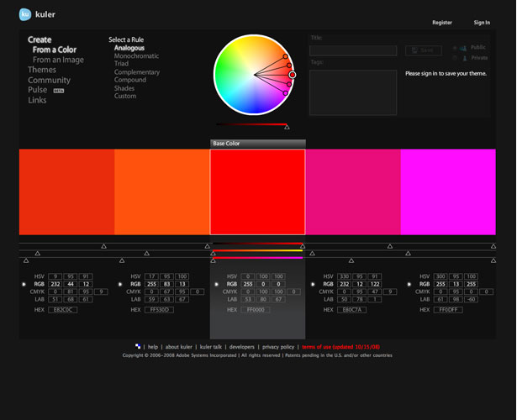Screen dimensions: 517x420
Task: Open Themes in sidebar
Action: coord(42,70)
